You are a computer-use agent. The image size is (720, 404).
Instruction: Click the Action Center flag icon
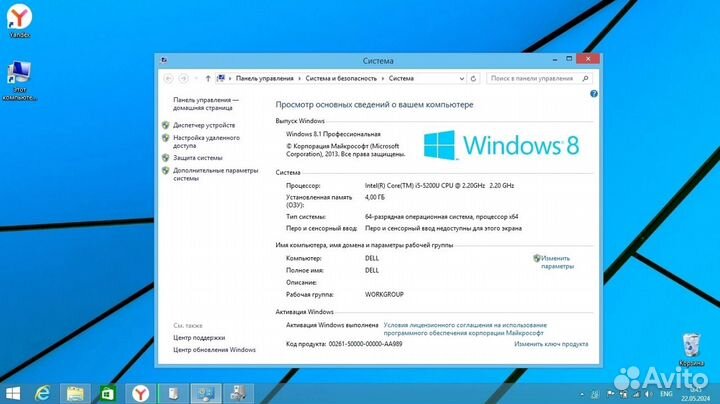(x=611, y=394)
